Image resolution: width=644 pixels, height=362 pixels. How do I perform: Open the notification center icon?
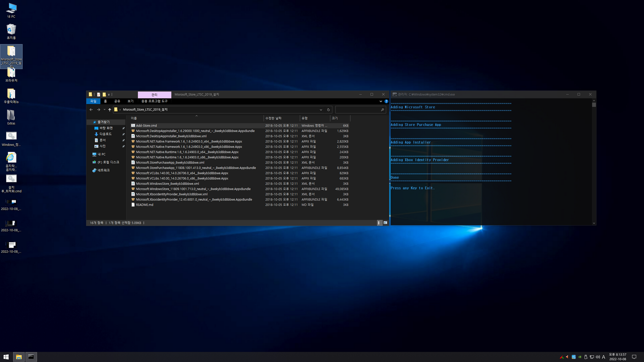[634, 357]
